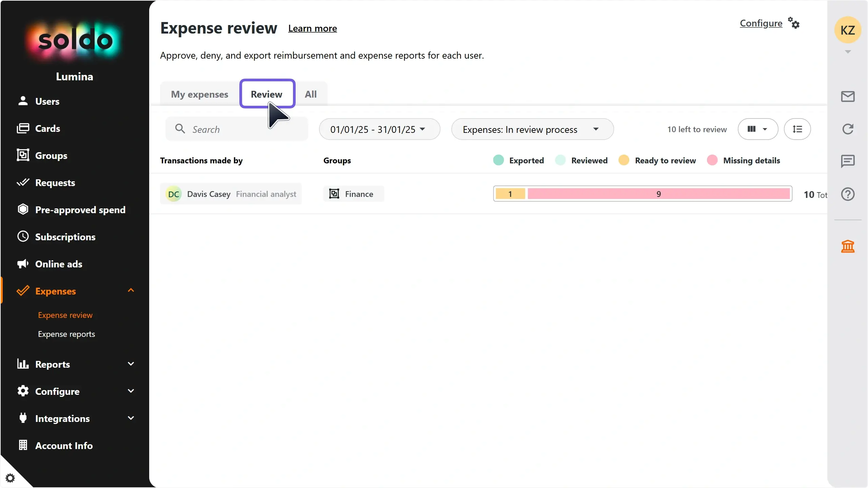Open the Expenses: In review process filter
Image resolution: width=868 pixels, height=488 pixels.
pyautogui.click(x=532, y=129)
